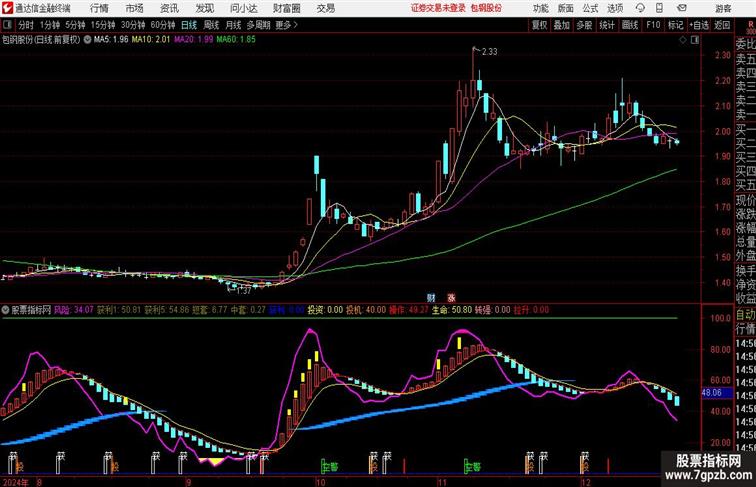Viewport: 756px width, 487px height.
Task: Click the blue 财 marker icon
Action: [x=431, y=298]
